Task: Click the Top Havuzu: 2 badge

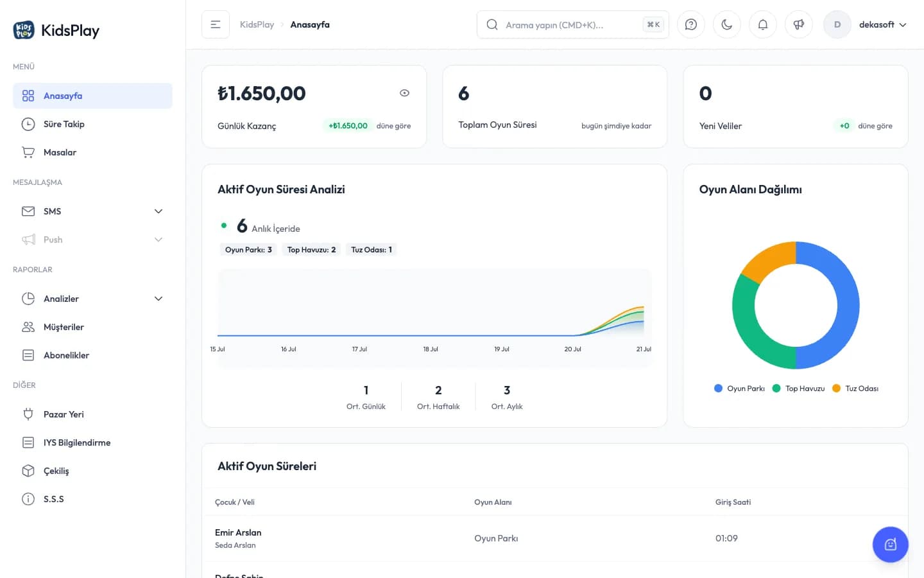Action: 311,250
